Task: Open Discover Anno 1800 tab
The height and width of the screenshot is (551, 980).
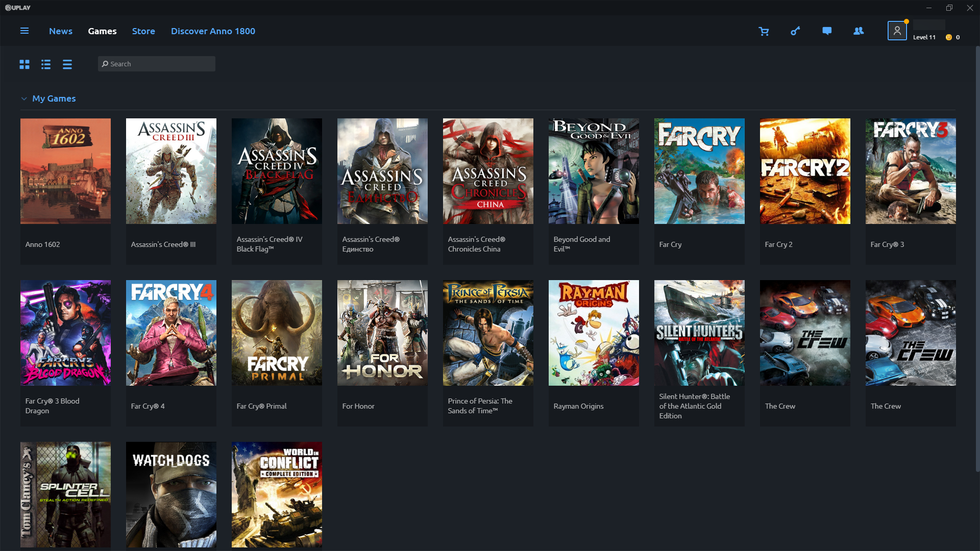Action: [213, 31]
